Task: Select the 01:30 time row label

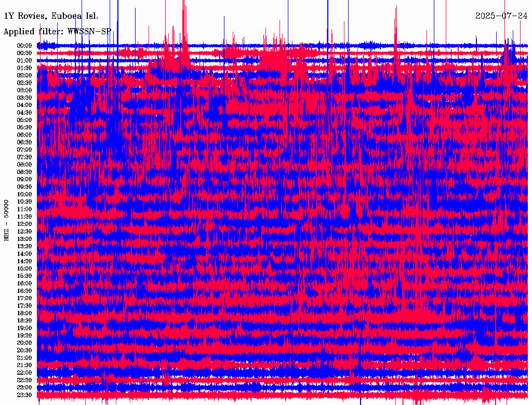Action: (24, 68)
